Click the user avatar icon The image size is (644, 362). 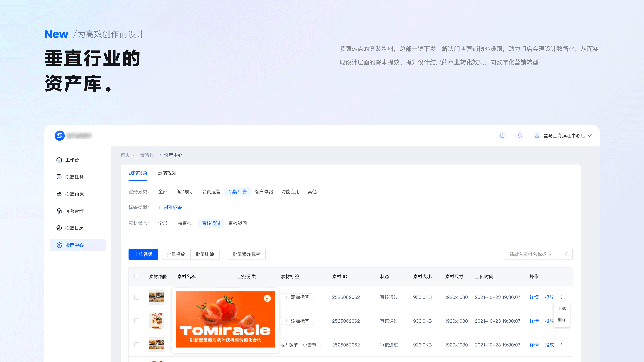tap(537, 136)
